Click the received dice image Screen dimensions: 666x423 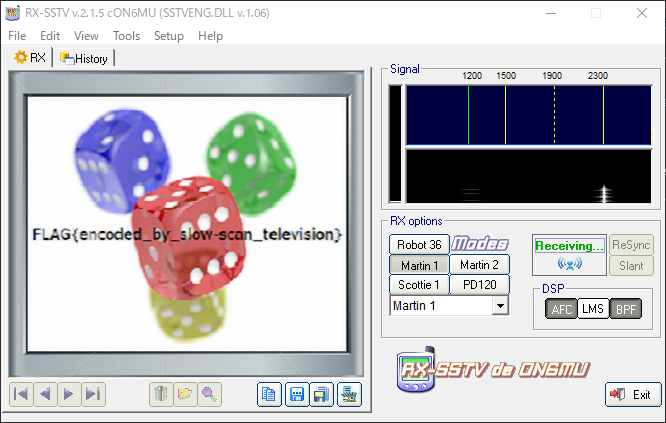click(x=187, y=224)
